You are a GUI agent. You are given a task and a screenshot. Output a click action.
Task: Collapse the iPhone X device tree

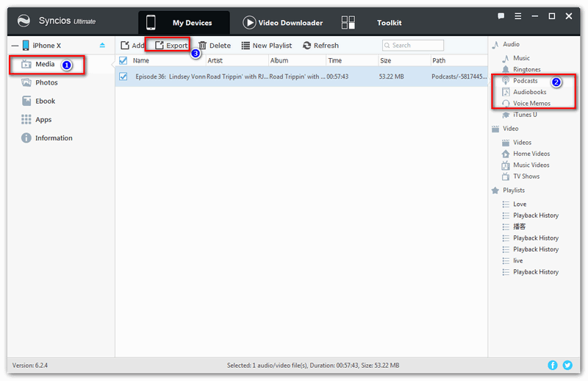click(15, 46)
